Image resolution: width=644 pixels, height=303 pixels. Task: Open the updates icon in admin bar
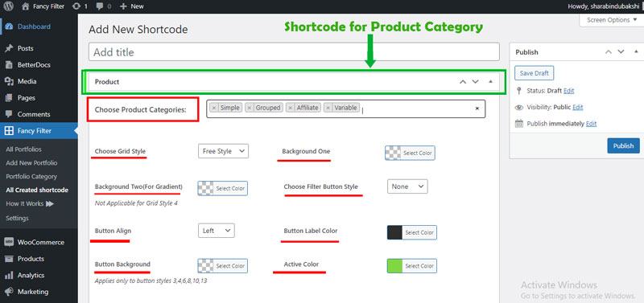(76, 6)
